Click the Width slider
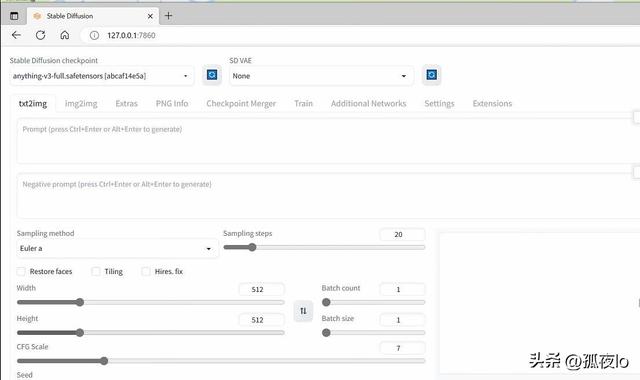The width and height of the screenshot is (640, 380). pyautogui.click(x=151, y=302)
